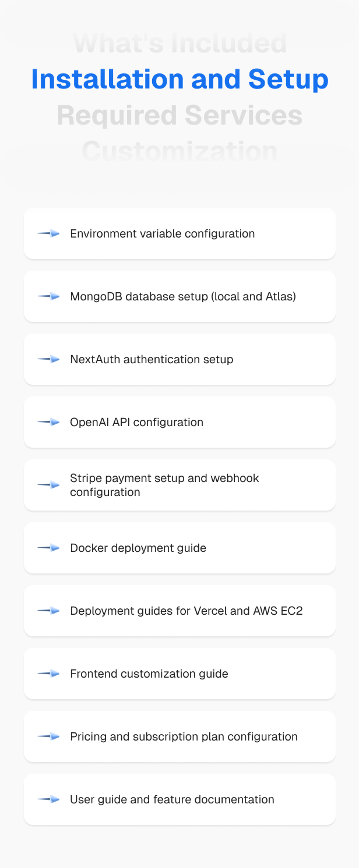Select the Installation and Setup heading tab
The image size is (359, 868).
179,79
